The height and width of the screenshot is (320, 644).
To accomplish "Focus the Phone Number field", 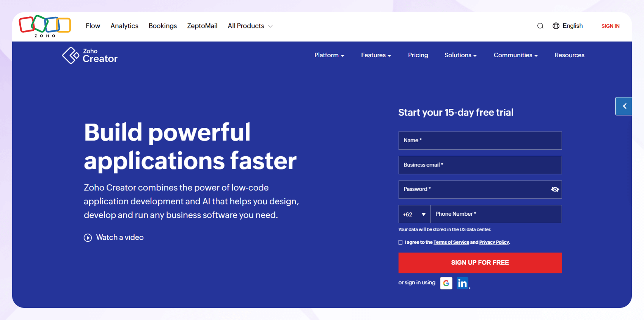I will coord(496,214).
